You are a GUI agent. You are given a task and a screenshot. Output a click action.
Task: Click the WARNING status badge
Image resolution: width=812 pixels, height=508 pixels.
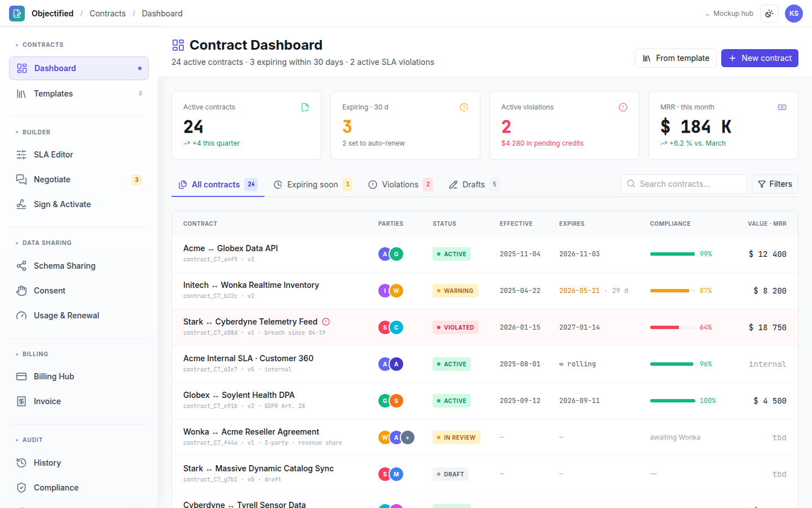click(x=455, y=291)
